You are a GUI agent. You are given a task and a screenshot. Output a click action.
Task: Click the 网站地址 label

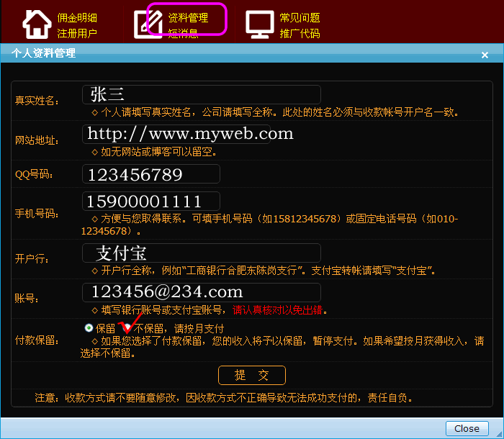37,140
